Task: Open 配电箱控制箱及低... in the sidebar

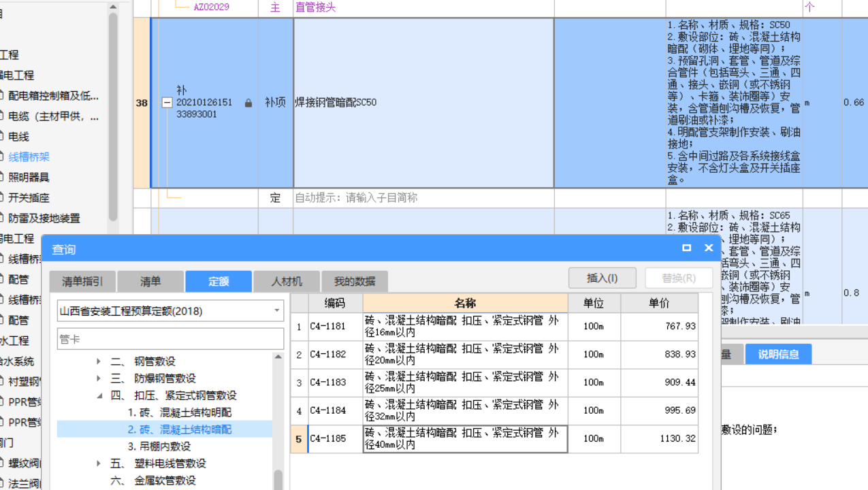Action: click(x=53, y=96)
